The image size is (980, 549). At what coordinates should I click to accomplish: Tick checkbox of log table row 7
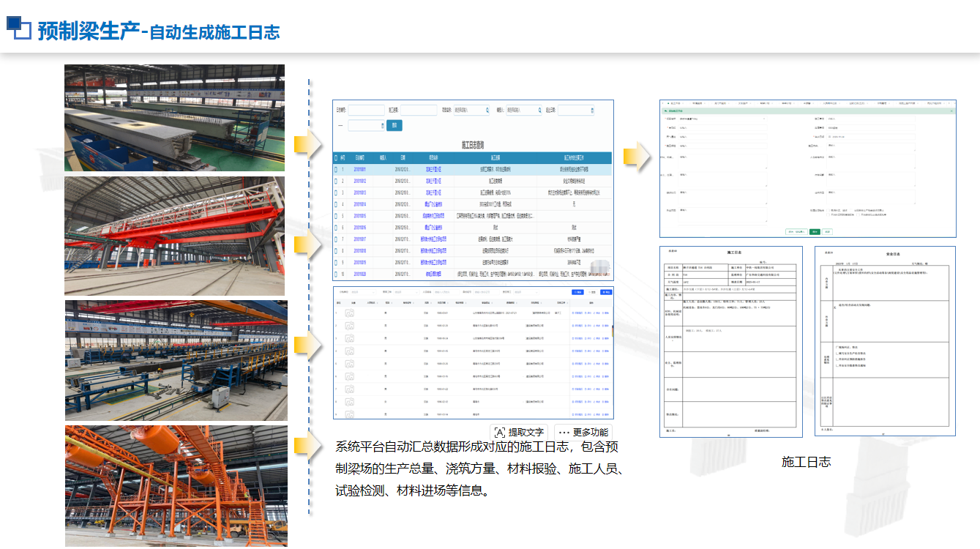[x=336, y=239]
